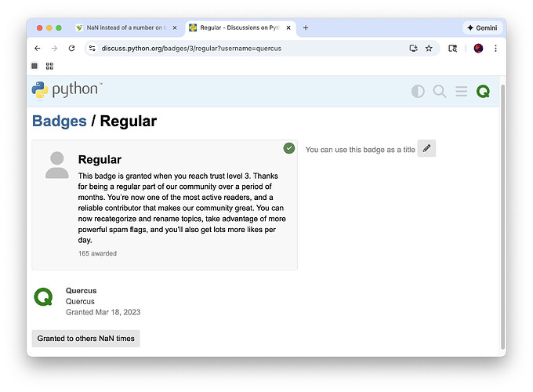Image resolution: width=533 pixels, height=392 pixels.
Task: Open the side search panel icon
Action: [x=452, y=49]
